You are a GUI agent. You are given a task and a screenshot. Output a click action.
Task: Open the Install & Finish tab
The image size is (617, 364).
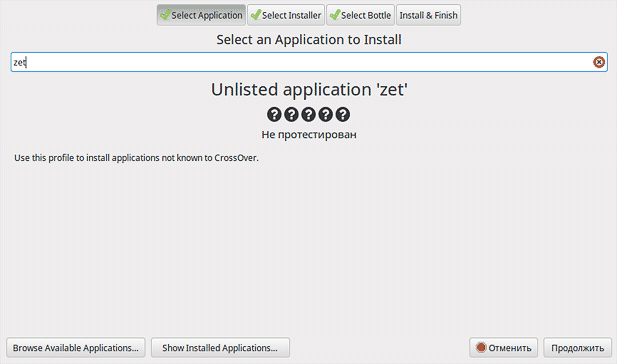pos(429,15)
